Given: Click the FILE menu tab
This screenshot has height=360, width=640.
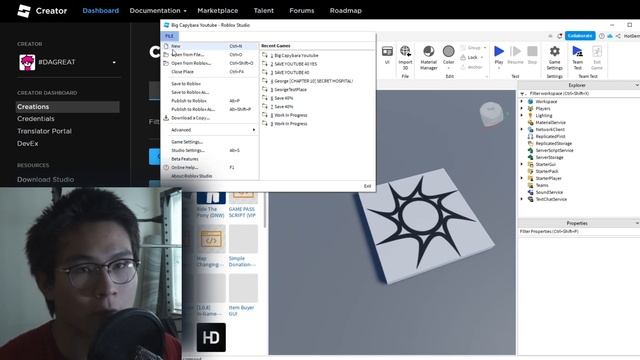Looking at the screenshot, I should [169, 36].
